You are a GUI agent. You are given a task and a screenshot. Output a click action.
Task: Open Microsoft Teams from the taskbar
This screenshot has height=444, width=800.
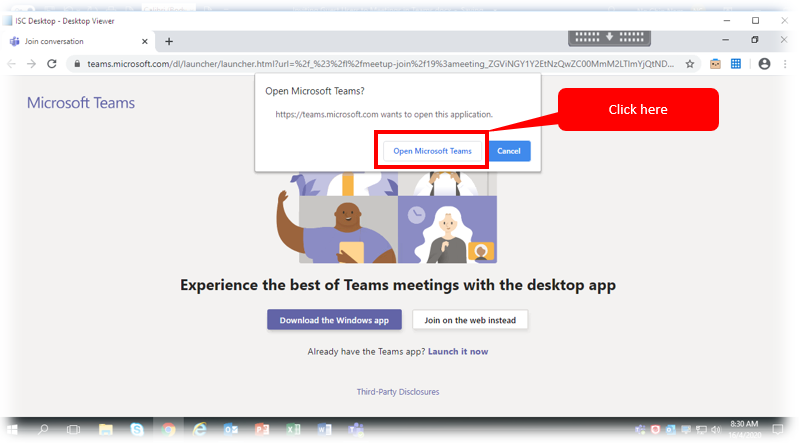354,429
